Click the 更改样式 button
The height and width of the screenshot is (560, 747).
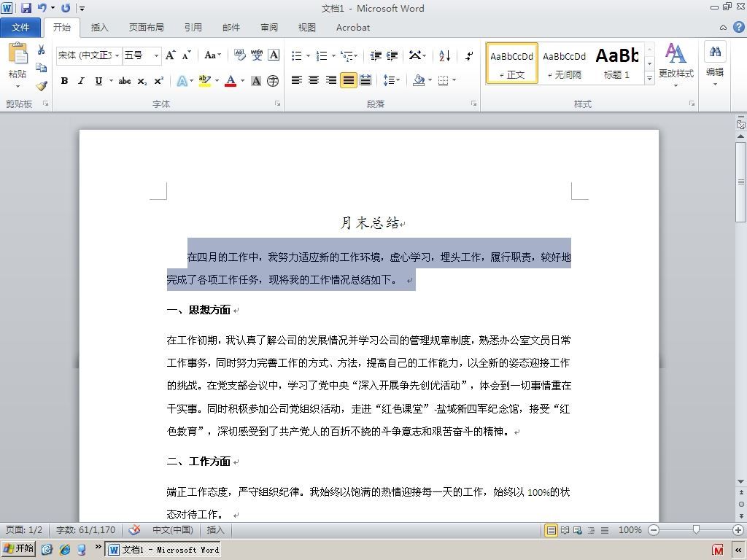[x=676, y=65]
